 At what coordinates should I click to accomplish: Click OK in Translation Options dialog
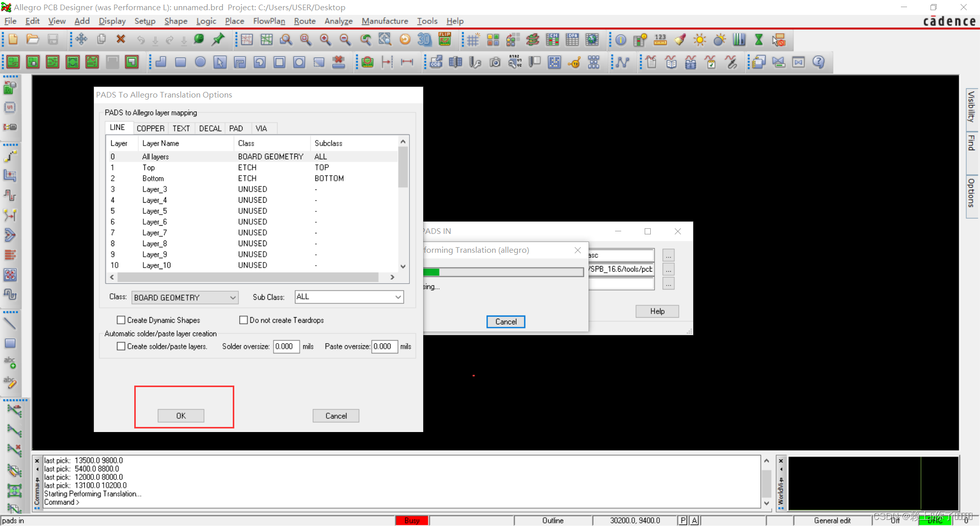coord(181,416)
